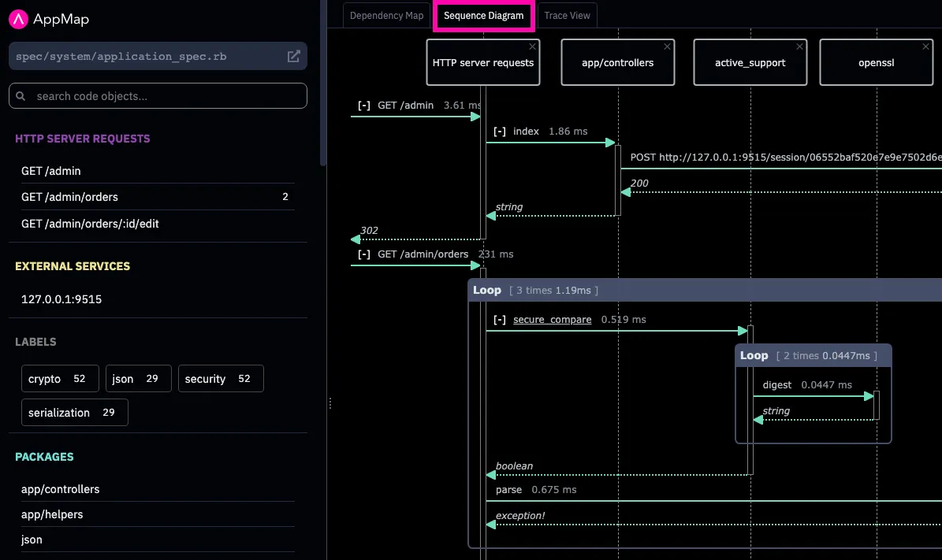Viewport: 942px width, 560px height.
Task: Click the AppMap logo icon
Action: pyautogui.click(x=18, y=19)
